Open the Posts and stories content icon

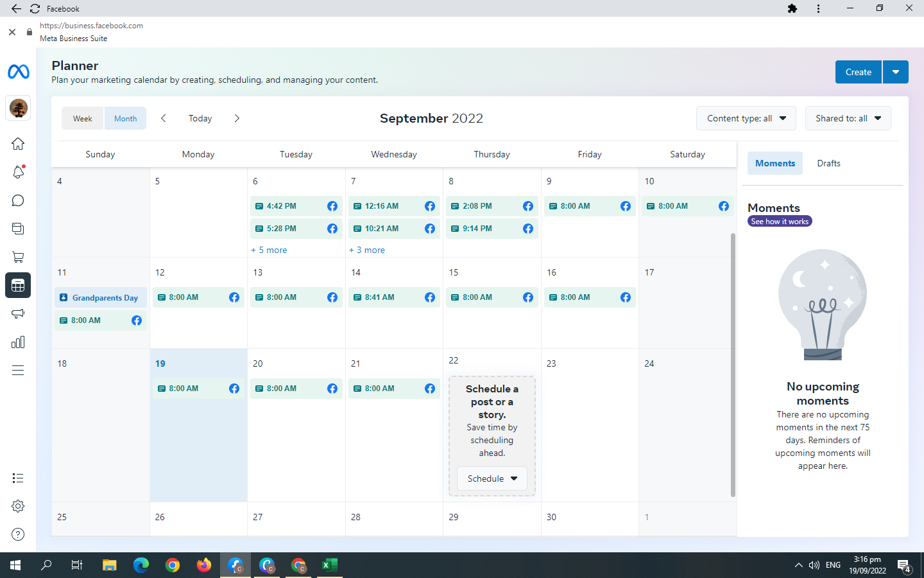(18, 229)
